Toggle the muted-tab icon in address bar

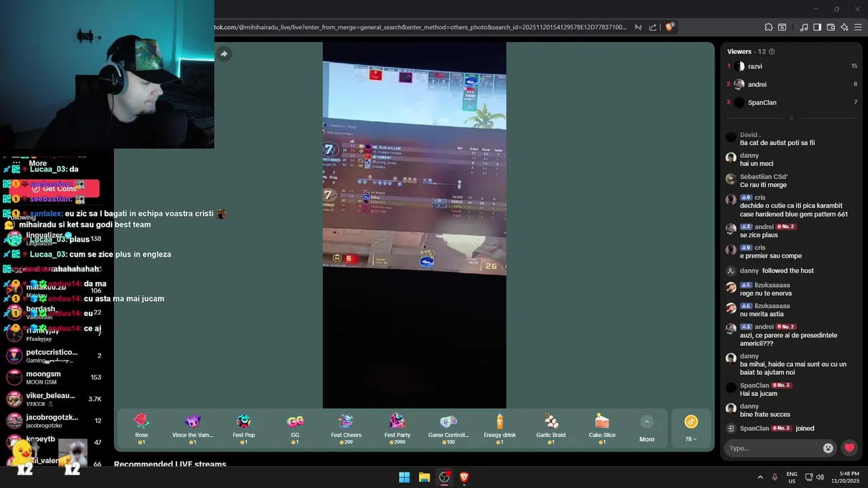point(638,27)
